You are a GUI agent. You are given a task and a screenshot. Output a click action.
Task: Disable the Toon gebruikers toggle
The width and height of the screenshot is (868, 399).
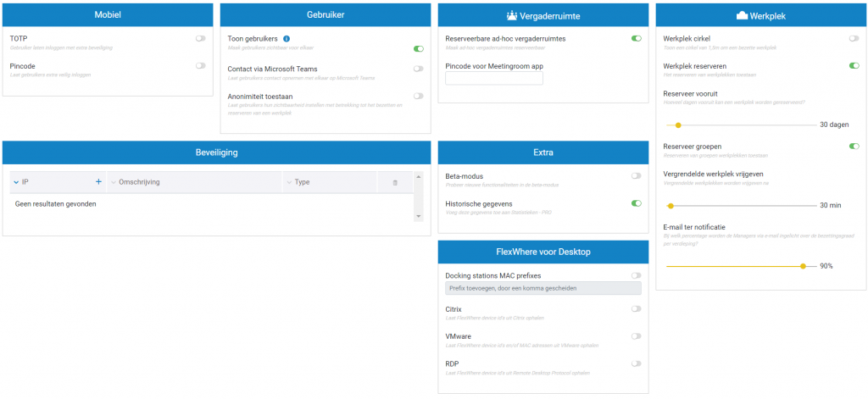pos(419,48)
